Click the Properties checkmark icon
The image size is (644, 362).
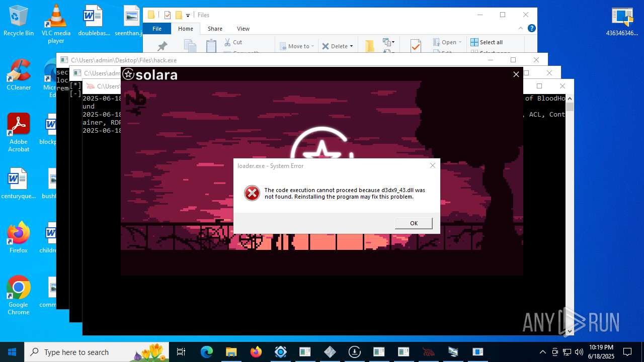[x=416, y=46]
